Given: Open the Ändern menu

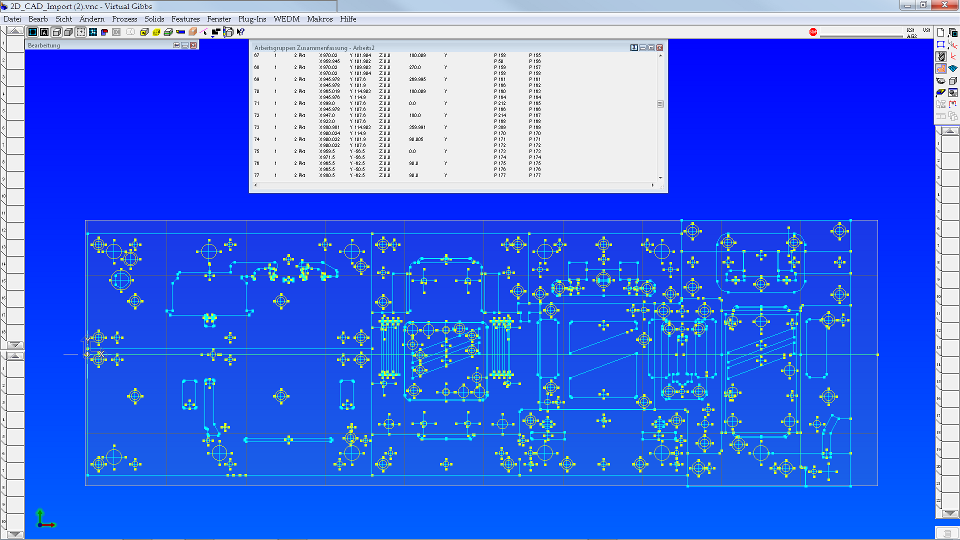Looking at the screenshot, I should [x=92, y=19].
